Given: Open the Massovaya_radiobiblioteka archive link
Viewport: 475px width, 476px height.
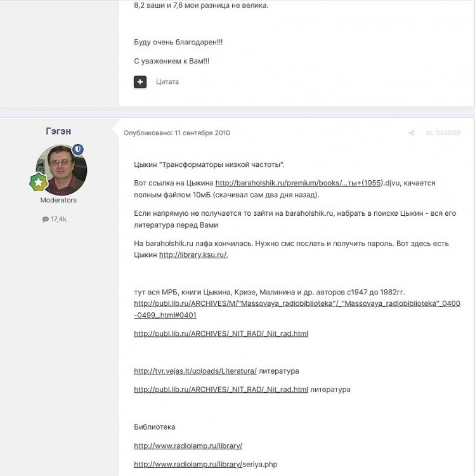Looking at the screenshot, I should [297, 309].
